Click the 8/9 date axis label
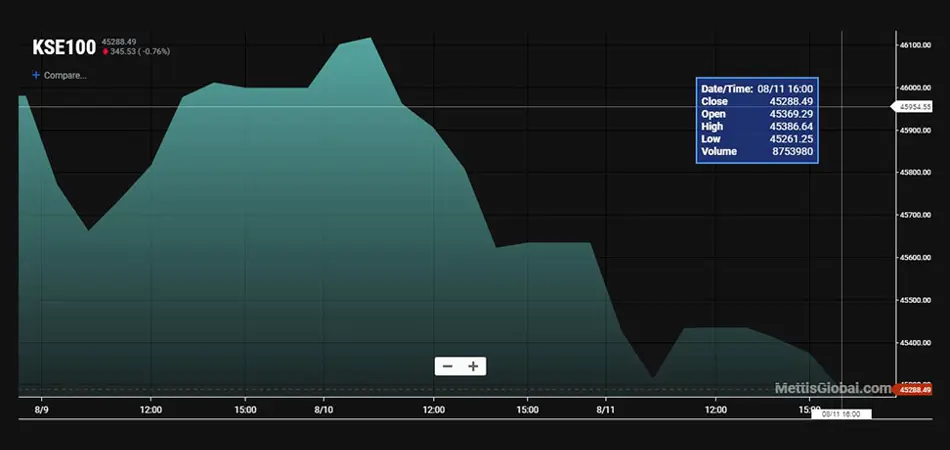 pyautogui.click(x=41, y=409)
